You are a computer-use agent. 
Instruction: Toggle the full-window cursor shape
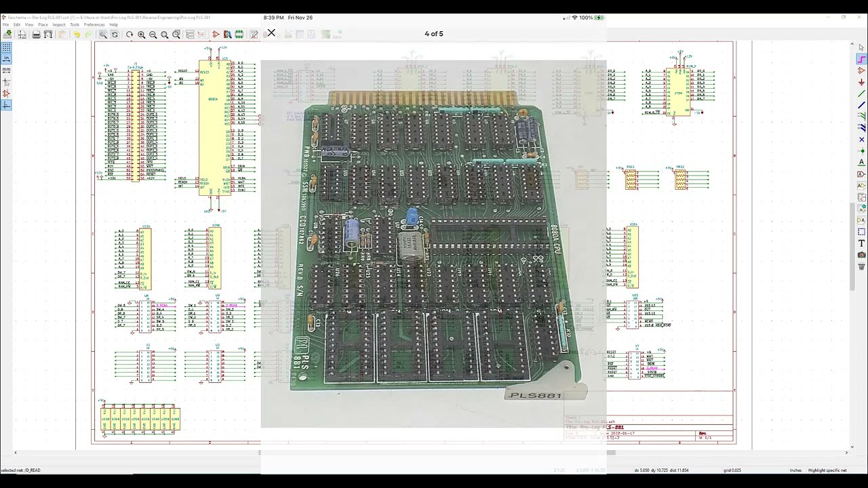(6, 81)
